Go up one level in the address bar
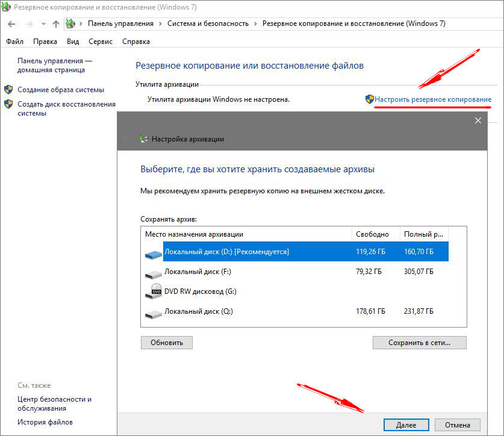The height and width of the screenshot is (436, 504). 56,24
